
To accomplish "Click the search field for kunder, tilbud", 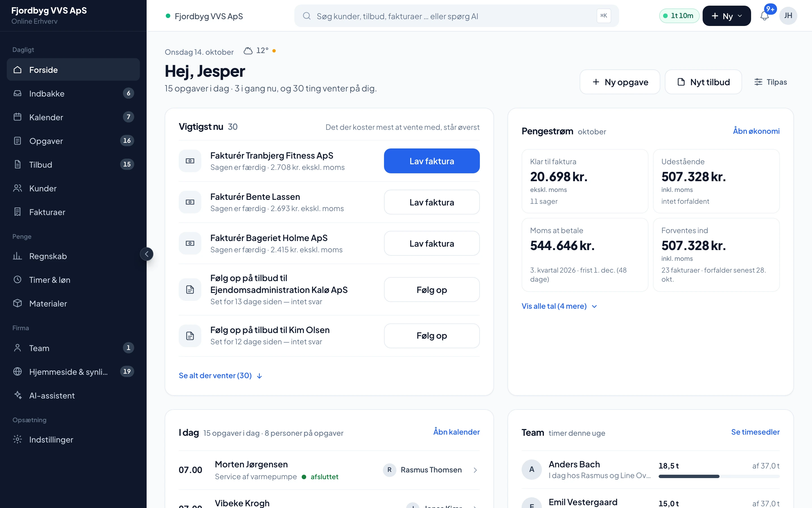I will [456, 16].
